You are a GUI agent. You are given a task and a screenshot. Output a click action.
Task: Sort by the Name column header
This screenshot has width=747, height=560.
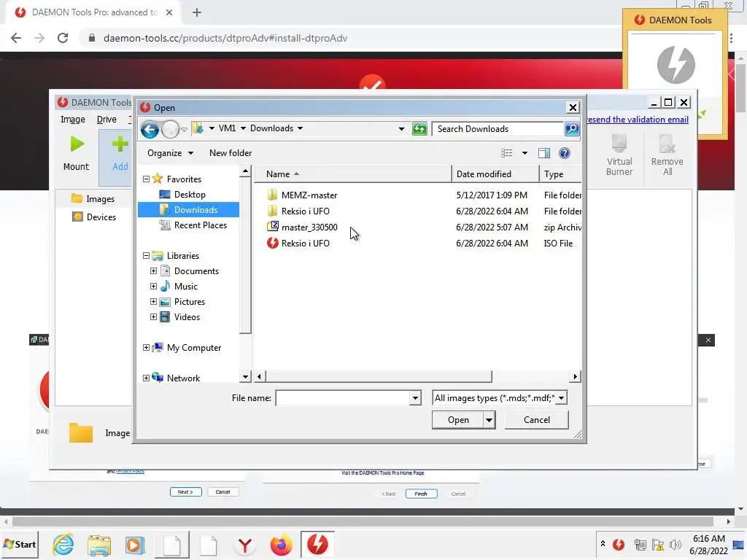coord(353,174)
